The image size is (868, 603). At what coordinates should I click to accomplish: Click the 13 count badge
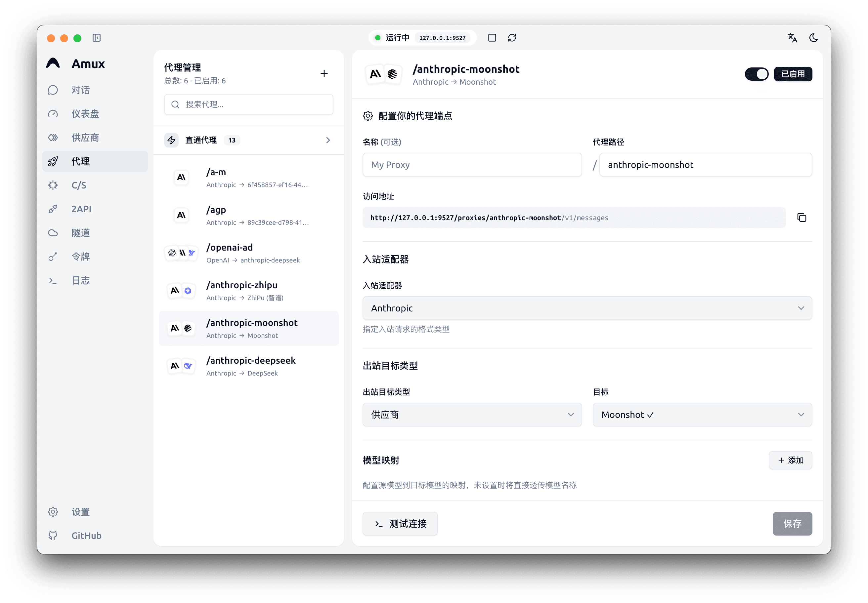232,140
